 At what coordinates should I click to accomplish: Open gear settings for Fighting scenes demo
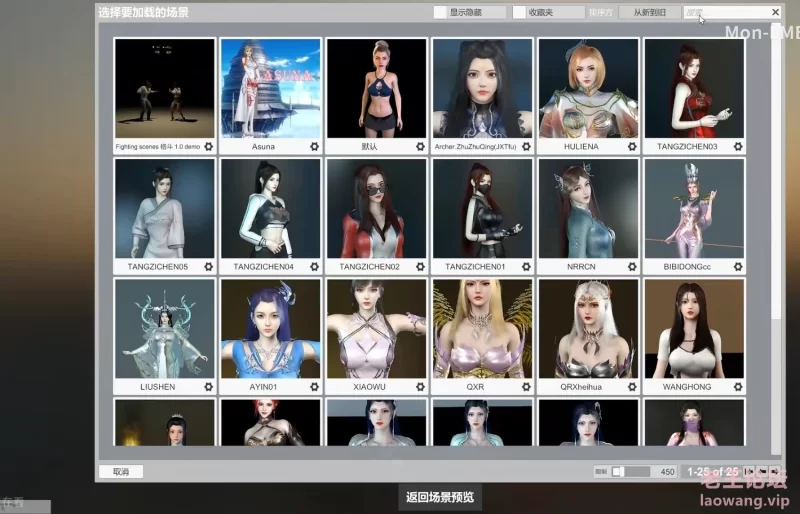point(209,146)
